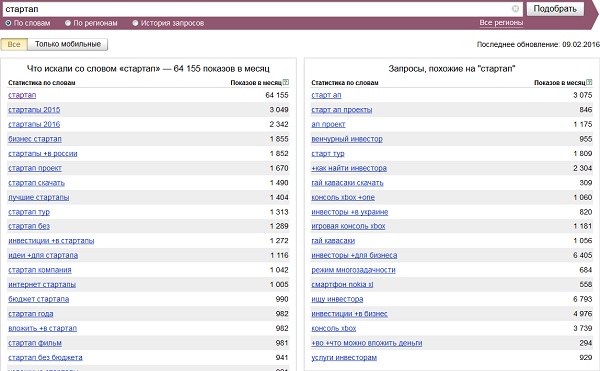Image resolution: width=600 pixels, height=371 pixels.
Task: Open the 'стартапы +в россии' link
Action: click(x=43, y=154)
